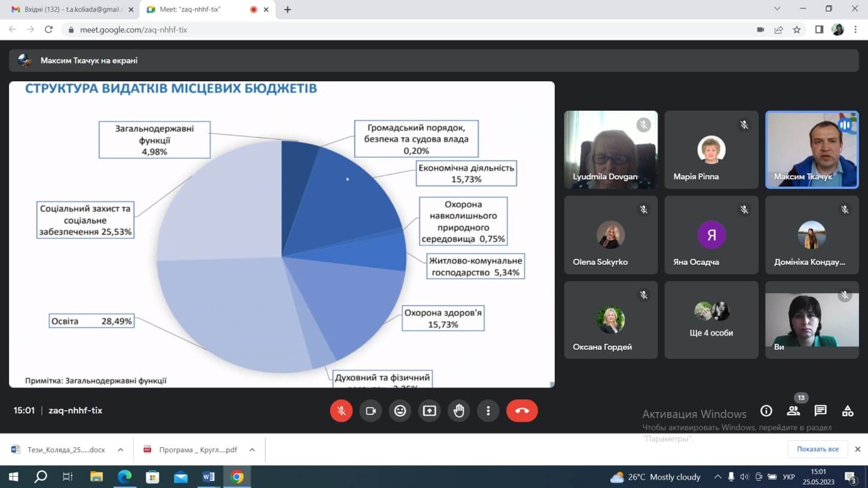This screenshot has height=488, width=868.
Task: Expand options for Програма pdf download
Action: (x=252, y=450)
